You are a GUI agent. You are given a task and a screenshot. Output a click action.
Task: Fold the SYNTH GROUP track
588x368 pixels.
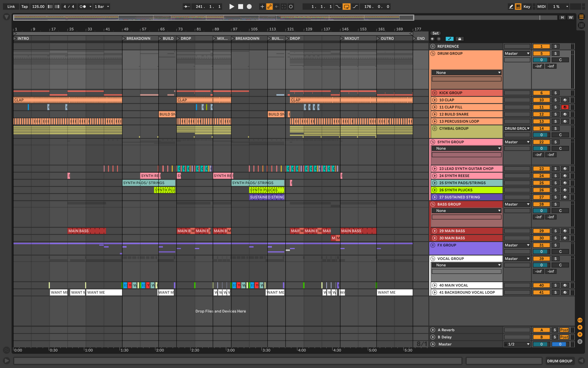pos(433,142)
